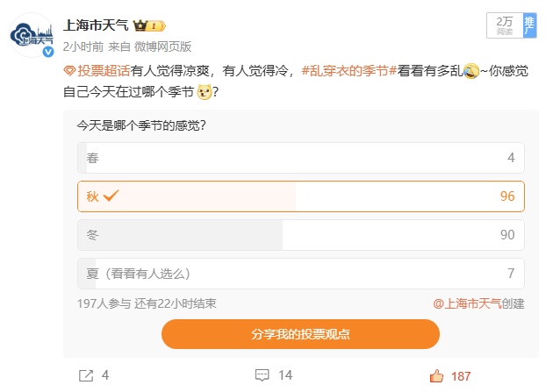Image resolution: width=553 pixels, height=392 pixels.
Task: Select the 秋 poll option
Action: click(301, 196)
